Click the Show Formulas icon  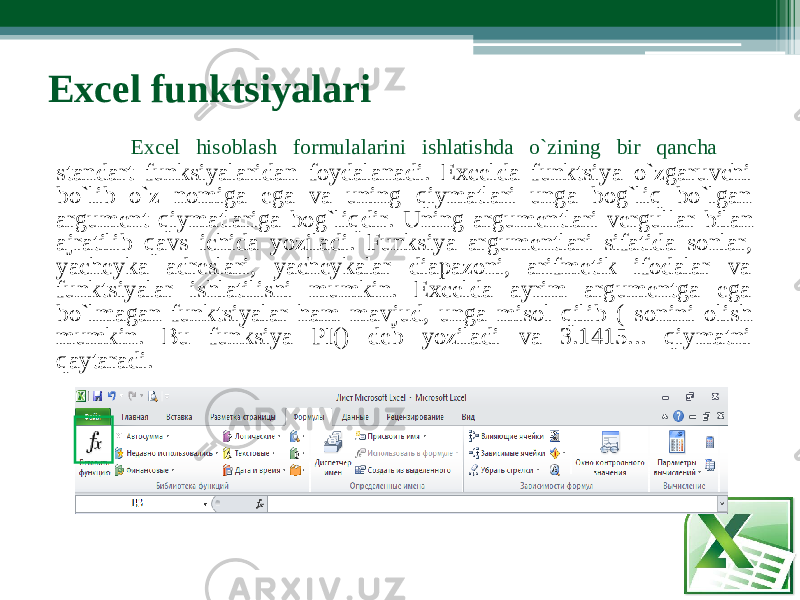(x=555, y=436)
